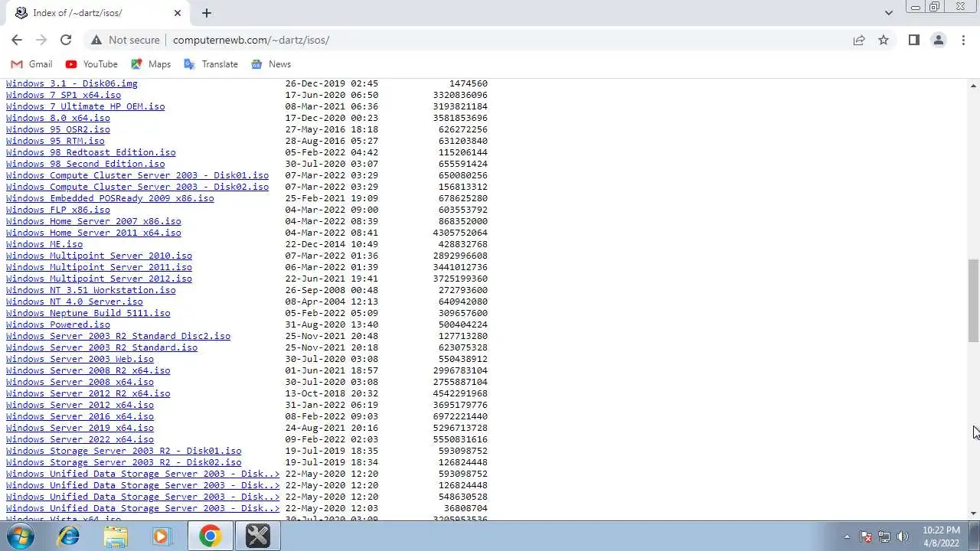Download Windows 7 Ultimate HP OEM.iso
The width and height of the screenshot is (980, 551).
tap(85, 106)
